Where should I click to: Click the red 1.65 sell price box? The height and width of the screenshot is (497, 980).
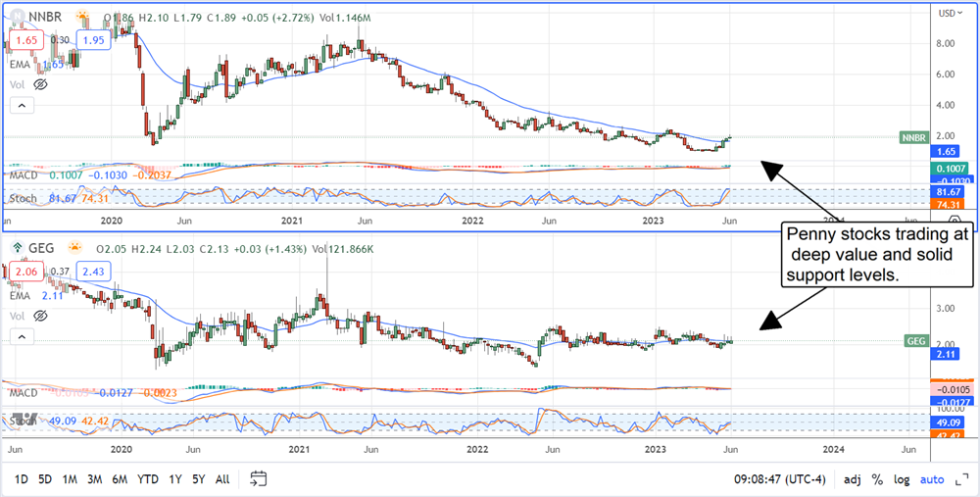24,40
